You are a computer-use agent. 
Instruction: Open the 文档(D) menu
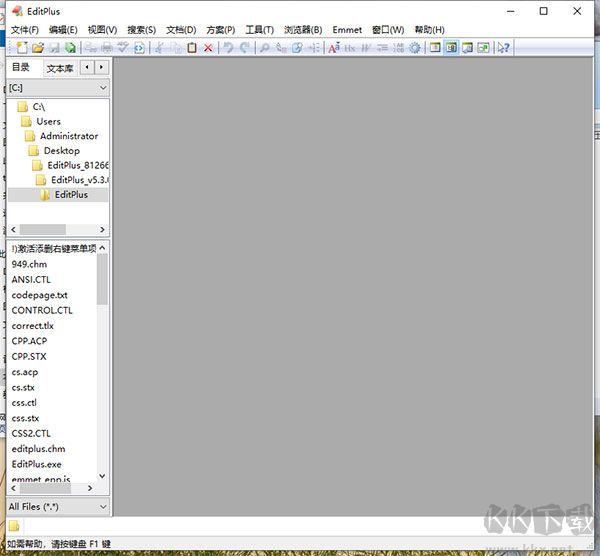pyautogui.click(x=181, y=30)
